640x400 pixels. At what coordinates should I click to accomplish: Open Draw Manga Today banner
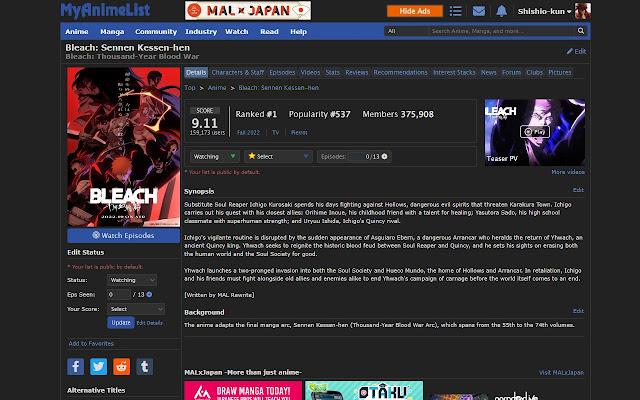click(243, 391)
